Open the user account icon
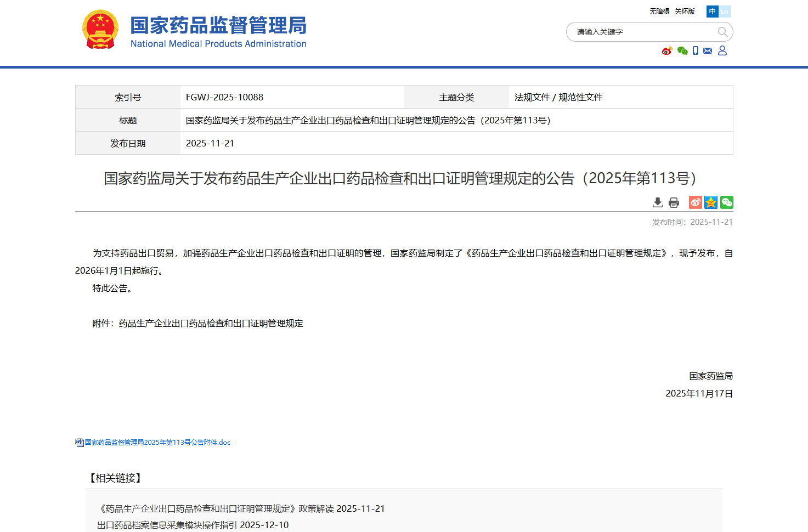808x532 pixels. (723, 50)
